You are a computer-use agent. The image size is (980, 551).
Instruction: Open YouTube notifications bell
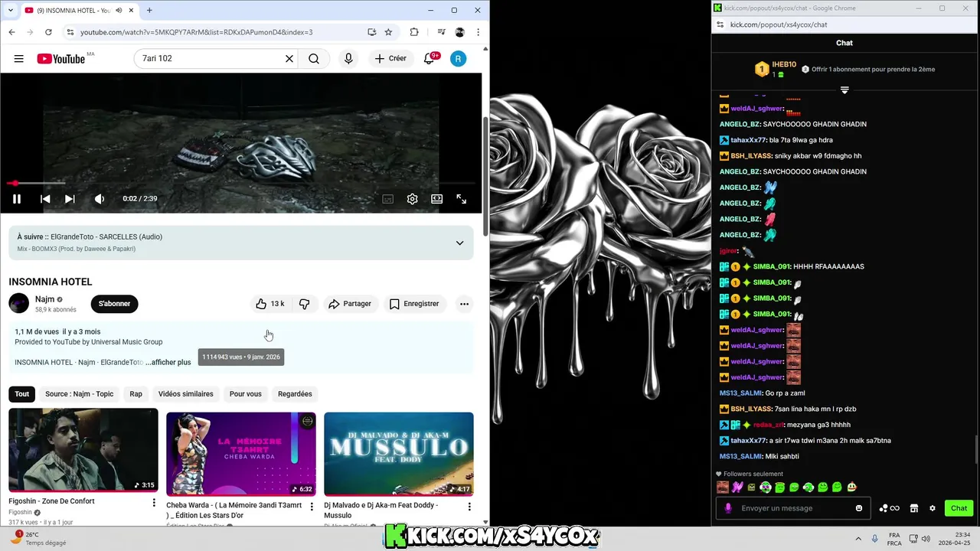(x=430, y=59)
